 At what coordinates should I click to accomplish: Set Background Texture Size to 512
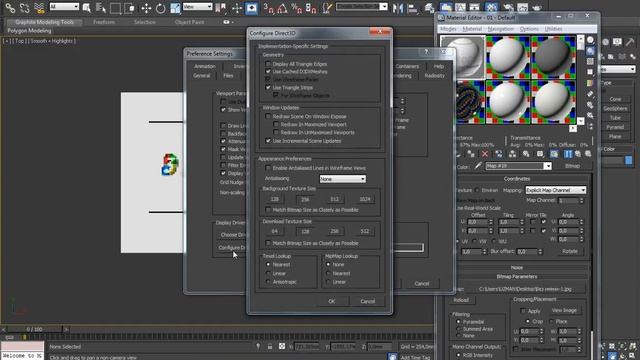click(x=334, y=199)
